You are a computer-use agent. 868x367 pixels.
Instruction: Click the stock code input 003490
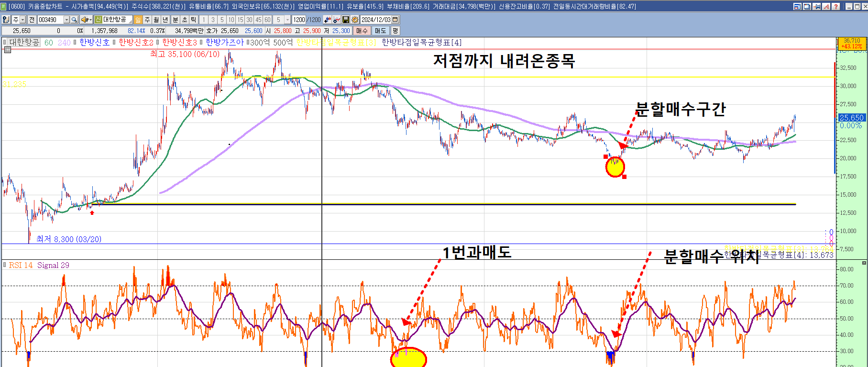[50, 20]
